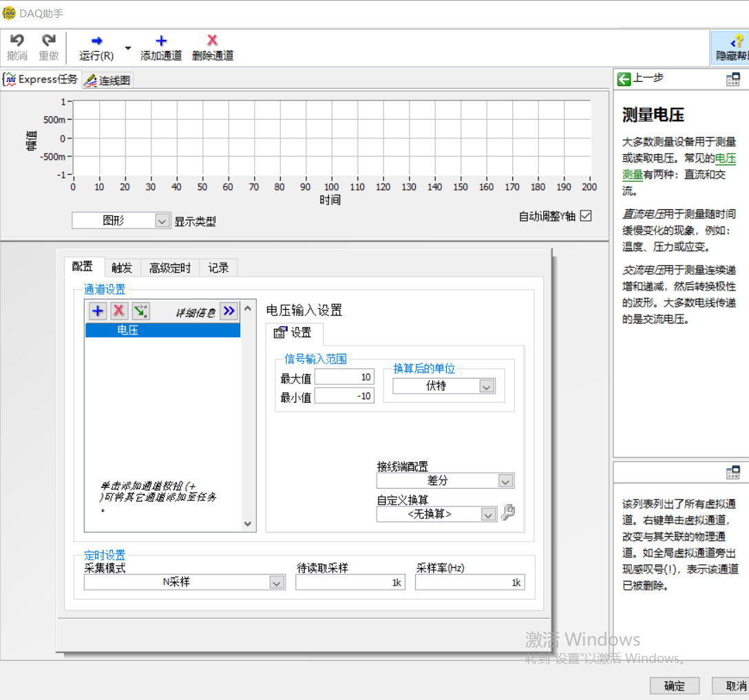Image resolution: width=749 pixels, height=700 pixels.
Task: Switch to the 触发 tab
Action: [122, 268]
